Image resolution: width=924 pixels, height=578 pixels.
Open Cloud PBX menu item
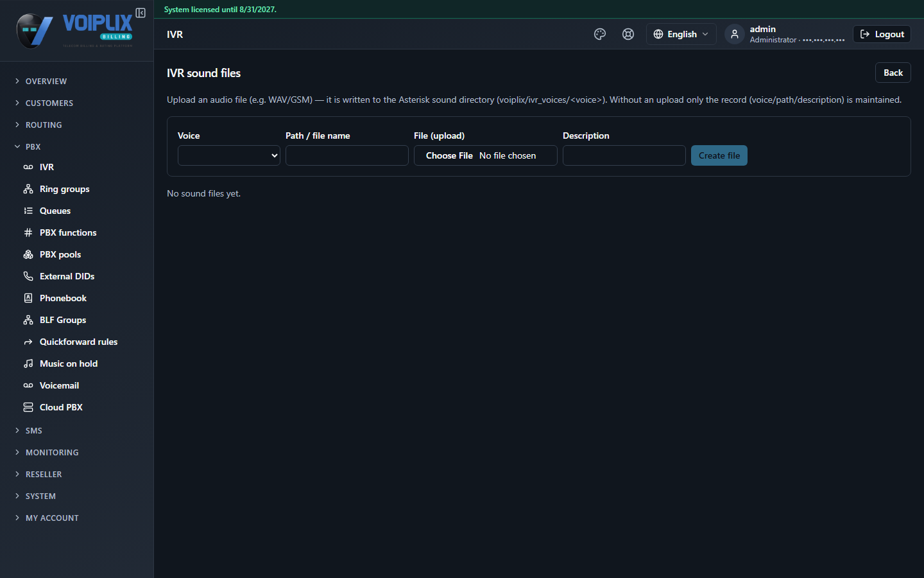pos(81,407)
